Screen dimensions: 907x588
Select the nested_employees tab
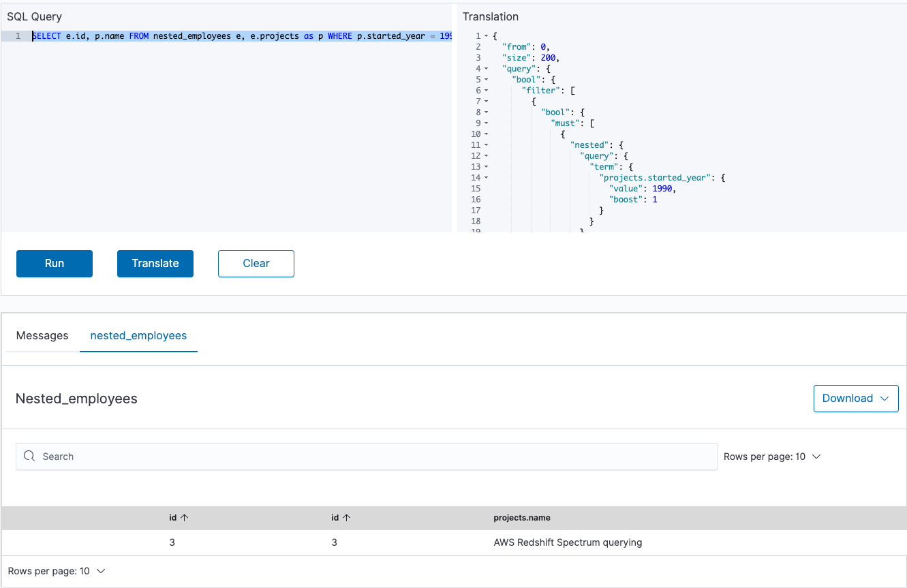138,335
